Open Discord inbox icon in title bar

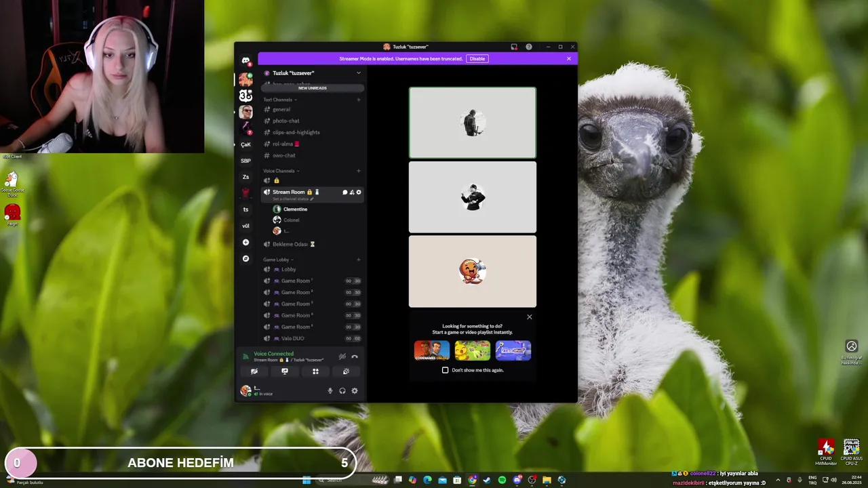pos(514,47)
